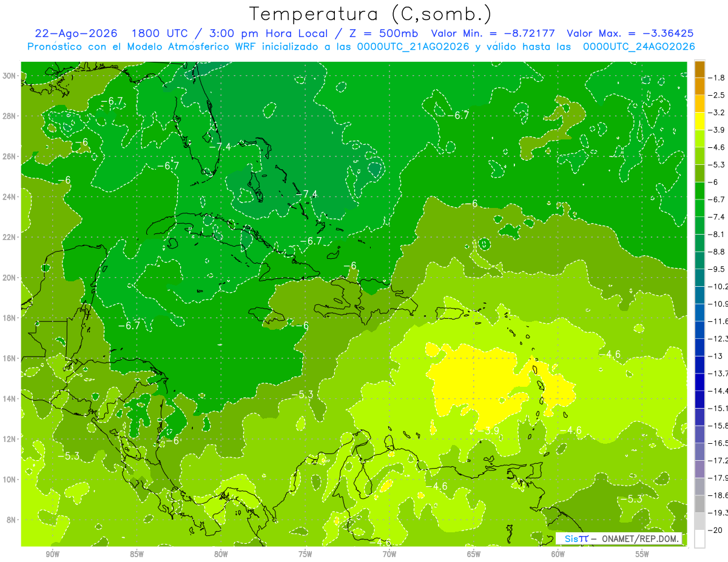Click the color bar's purple swatch between -17.9 and -17.2
The image size is (728, 562).
(699, 469)
